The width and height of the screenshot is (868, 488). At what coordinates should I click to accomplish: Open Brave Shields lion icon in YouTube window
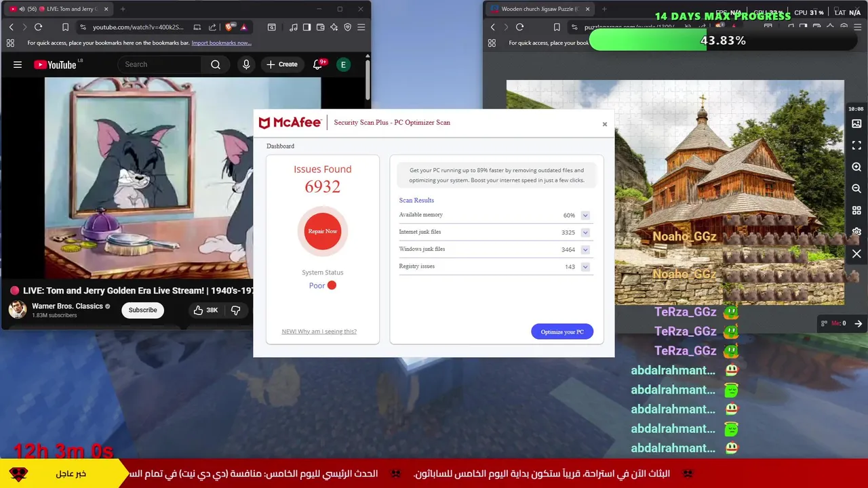coord(229,27)
